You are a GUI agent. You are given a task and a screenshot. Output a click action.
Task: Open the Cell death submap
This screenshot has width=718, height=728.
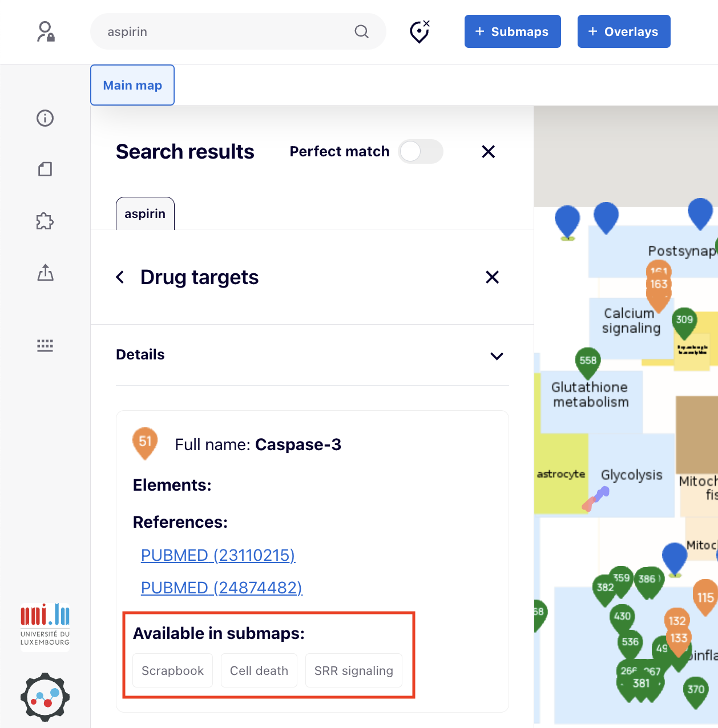(259, 670)
